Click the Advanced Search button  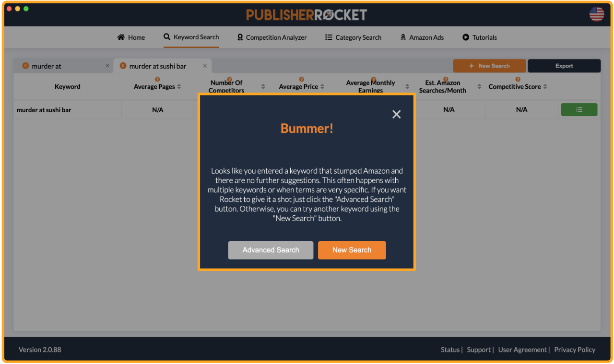pos(271,250)
